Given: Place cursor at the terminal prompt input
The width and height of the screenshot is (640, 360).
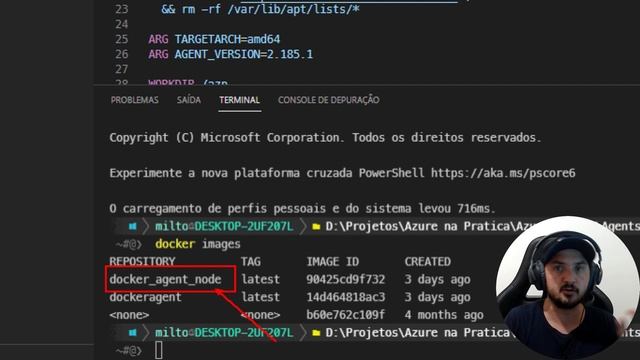Looking at the screenshot, I should click(159, 350).
